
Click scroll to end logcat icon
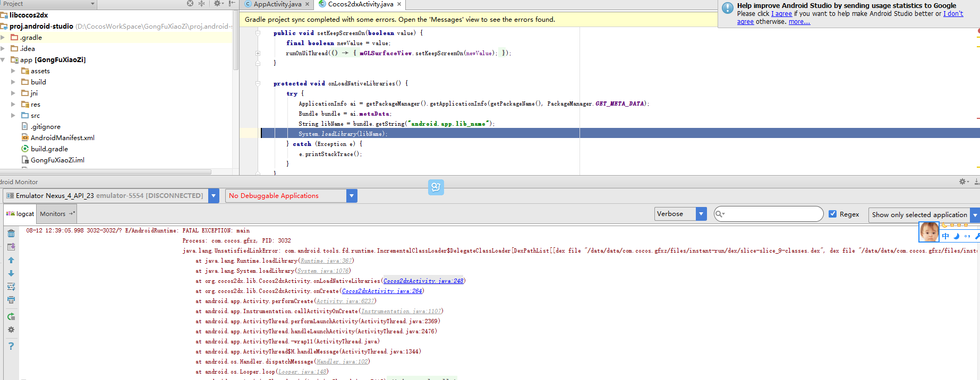11,247
